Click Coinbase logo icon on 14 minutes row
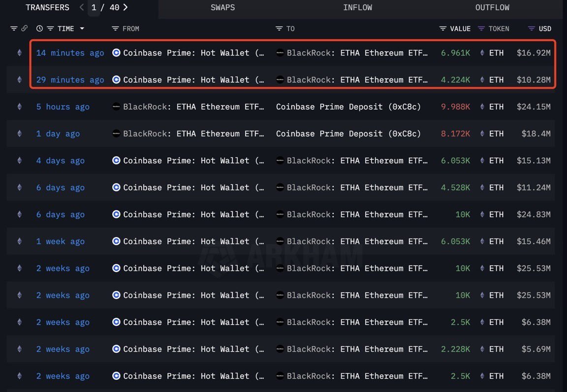567x392 pixels. [x=116, y=53]
